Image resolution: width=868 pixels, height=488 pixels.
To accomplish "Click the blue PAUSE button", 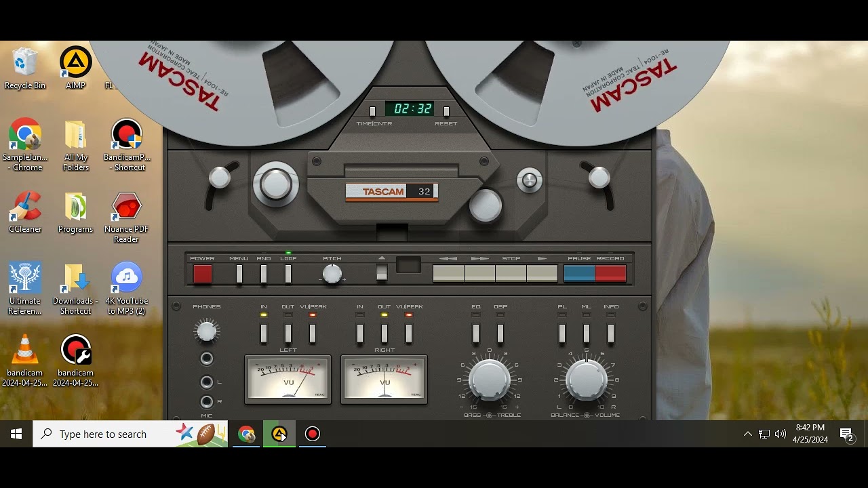I will (x=579, y=273).
